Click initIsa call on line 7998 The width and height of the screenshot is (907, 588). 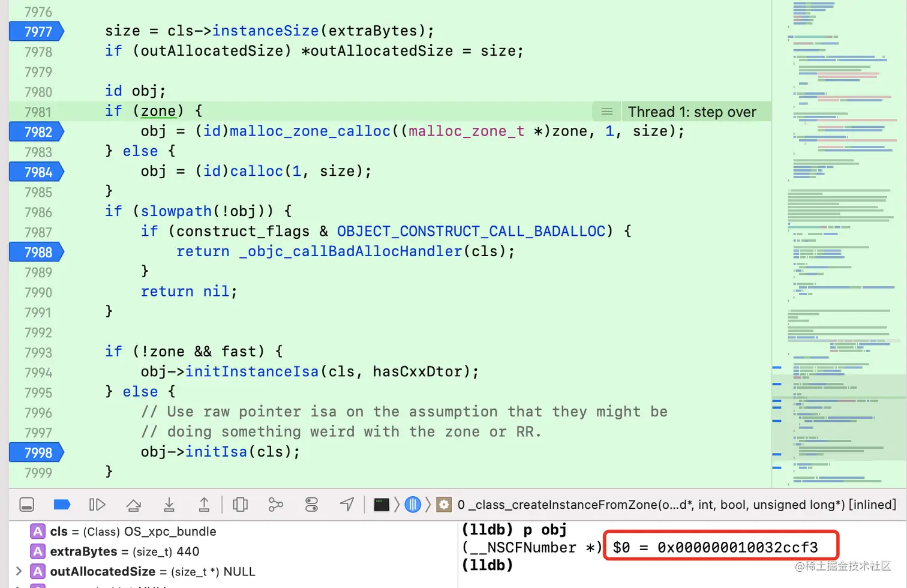(x=216, y=451)
